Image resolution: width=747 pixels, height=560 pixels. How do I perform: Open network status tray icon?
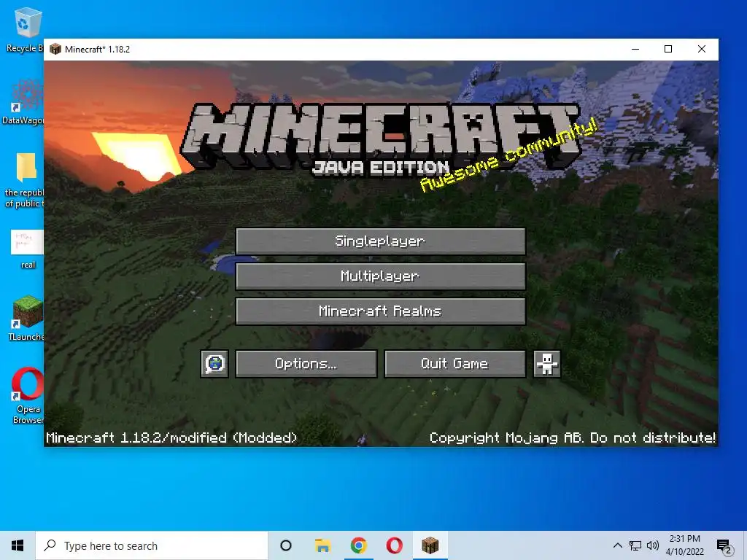(x=635, y=545)
